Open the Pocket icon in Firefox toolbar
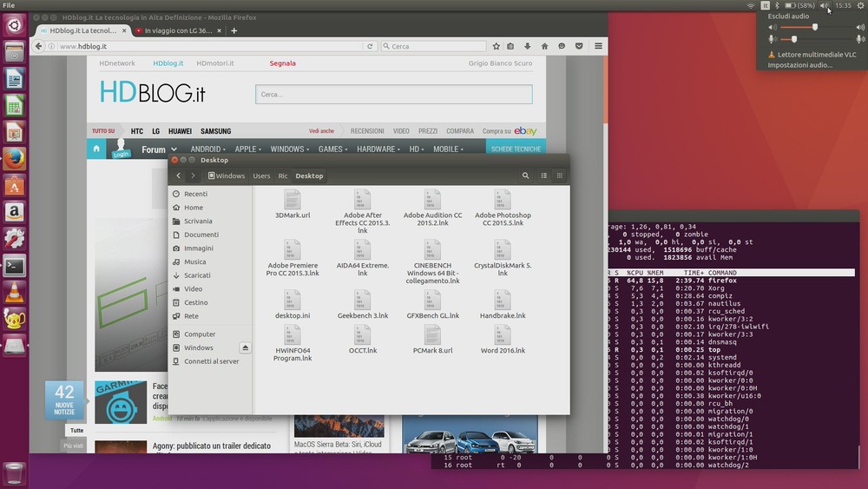The width and height of the screenshot is (868, 489). [579, 46]
